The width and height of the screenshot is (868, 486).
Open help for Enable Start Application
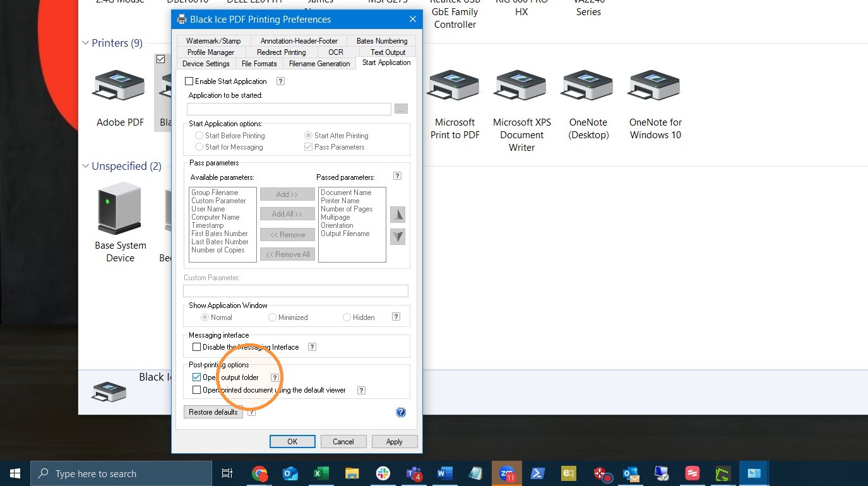coord(281,81)
